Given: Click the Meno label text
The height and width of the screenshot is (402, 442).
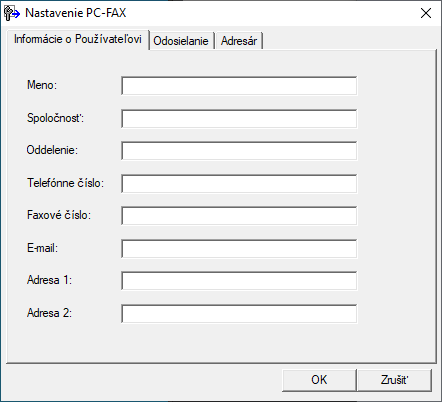Looking at the screenshot, I should [x=42, y=85].
